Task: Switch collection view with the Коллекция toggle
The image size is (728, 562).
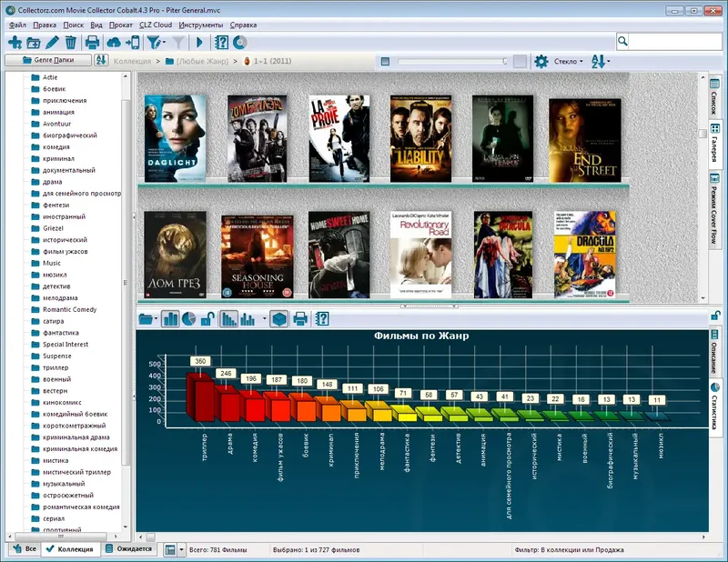Action: click(73, 550)
